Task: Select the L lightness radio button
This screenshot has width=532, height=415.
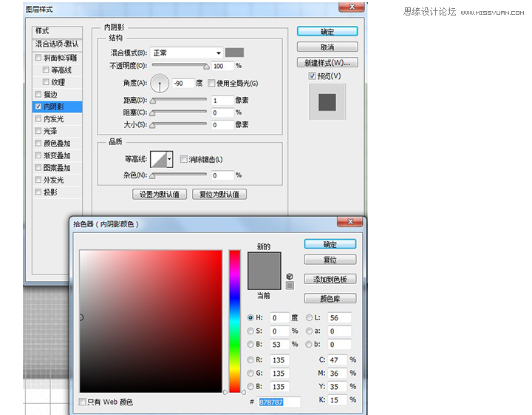Action: coord(309,317)
